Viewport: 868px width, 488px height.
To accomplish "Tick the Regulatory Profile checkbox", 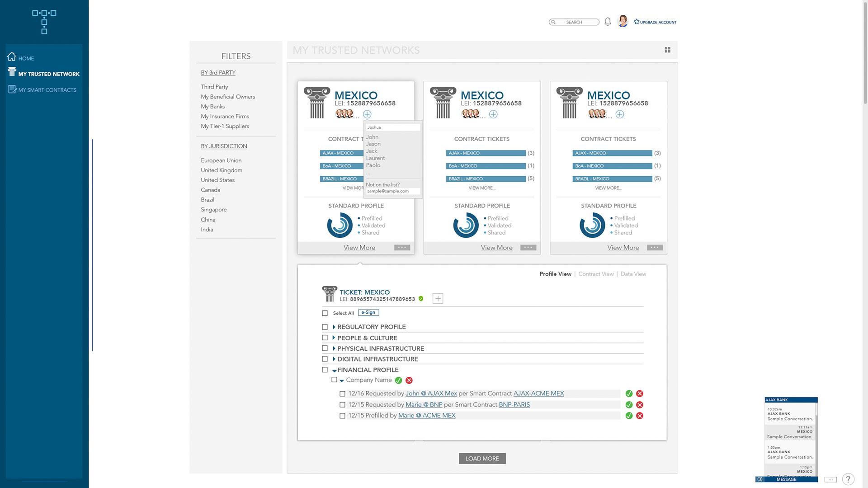I will [x=325, y=327].
